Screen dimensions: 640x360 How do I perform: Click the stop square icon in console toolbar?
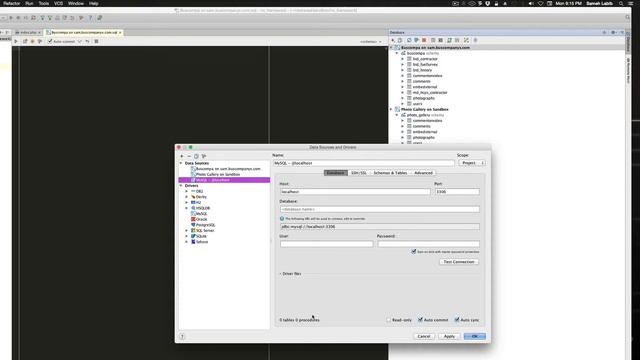(96, 41)
